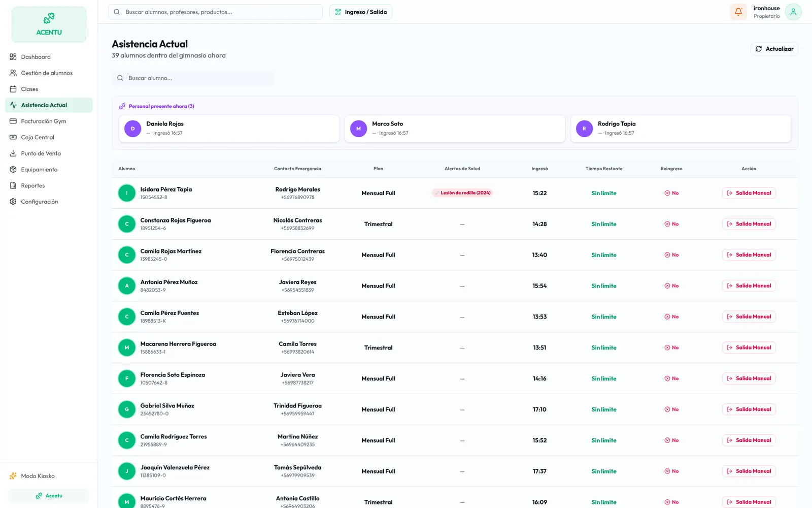Click the Configuración gear icon
The width and height of the screenshot is (812, 508).
13,202
